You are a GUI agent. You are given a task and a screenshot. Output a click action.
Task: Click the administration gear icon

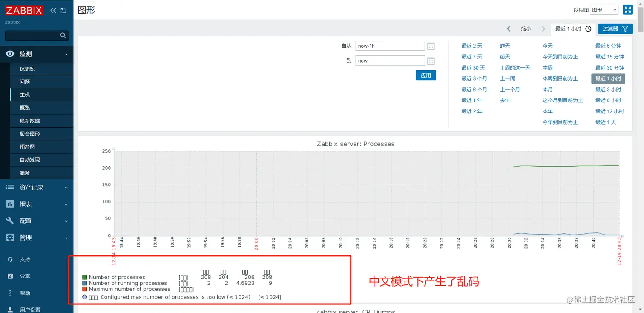pos(10,238)
